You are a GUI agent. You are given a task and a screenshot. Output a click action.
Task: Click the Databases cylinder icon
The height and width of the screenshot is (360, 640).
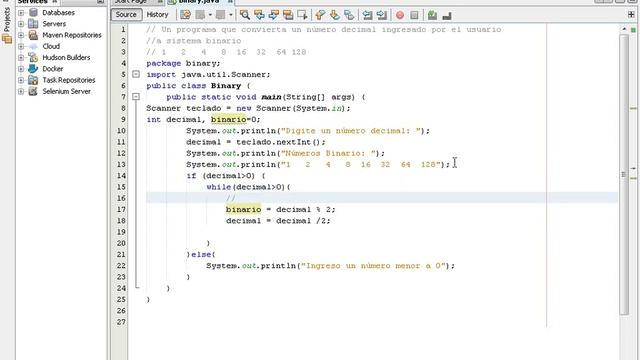click(33, 13)
